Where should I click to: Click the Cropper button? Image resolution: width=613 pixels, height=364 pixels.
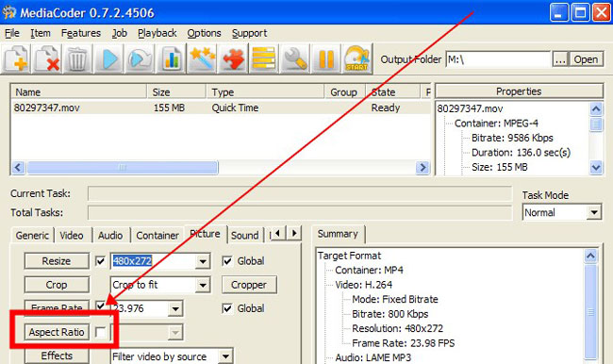pyautogui.click(x=249, y=285)
